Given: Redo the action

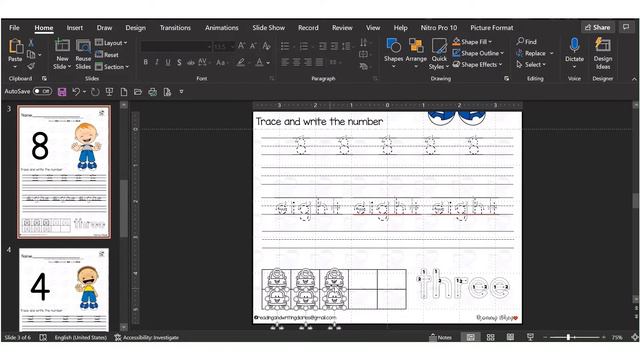Looking at the screenshot, I should tap(95, 92).
